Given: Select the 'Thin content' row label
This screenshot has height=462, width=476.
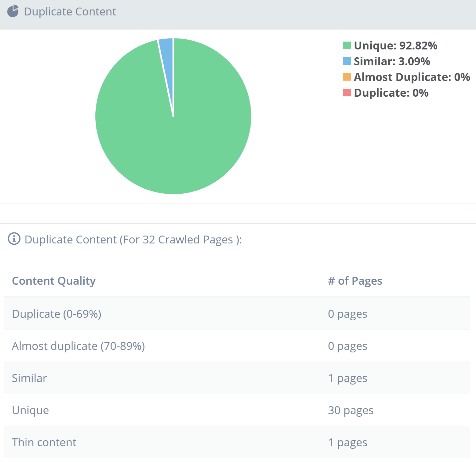Looking at the screenshot, I should click(44, 442).
